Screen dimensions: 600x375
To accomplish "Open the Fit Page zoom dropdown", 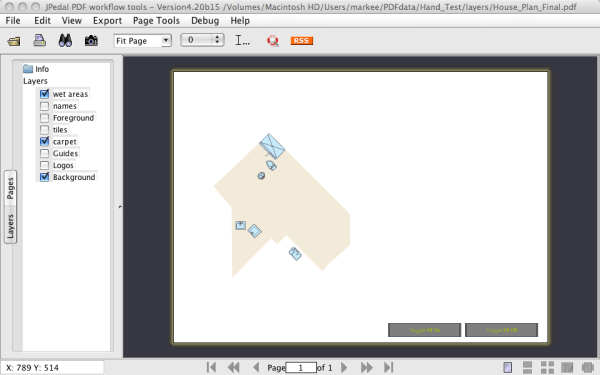I will click(142, 41).
